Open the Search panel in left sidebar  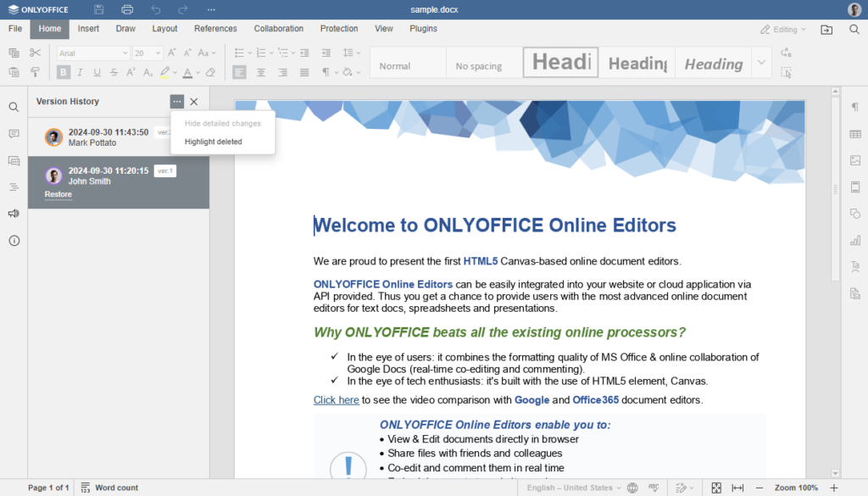pos(14,107)
